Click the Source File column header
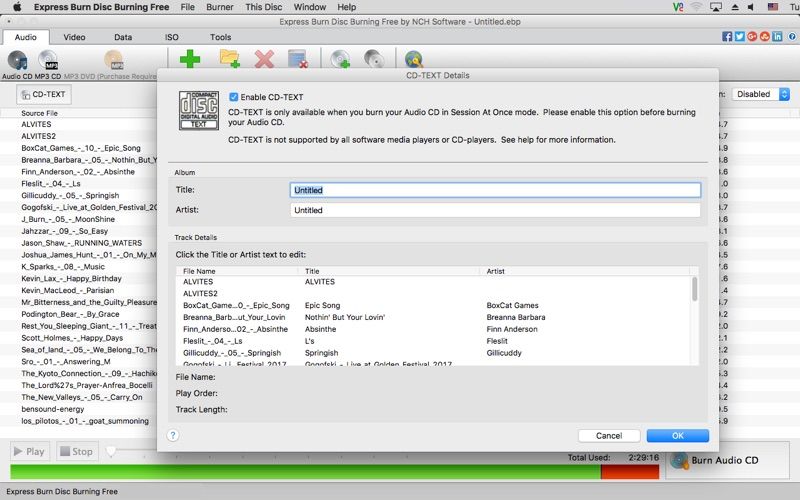 39,113
